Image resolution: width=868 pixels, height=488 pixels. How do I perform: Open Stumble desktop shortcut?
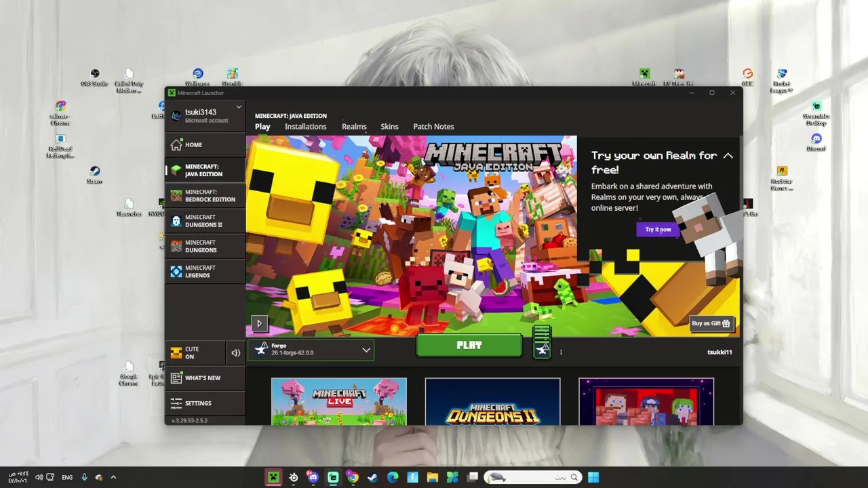tap(232, 77)
